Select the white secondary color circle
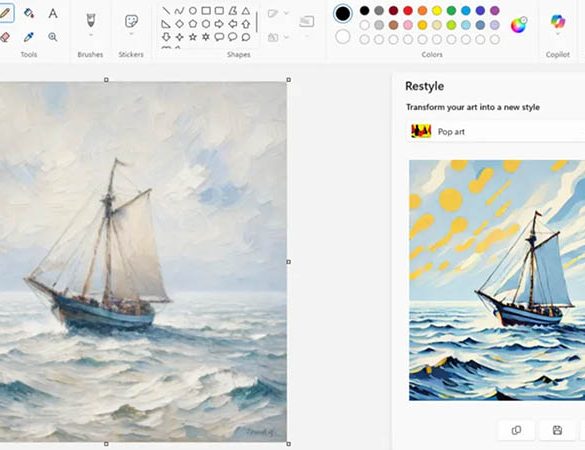 pos(342,37)
